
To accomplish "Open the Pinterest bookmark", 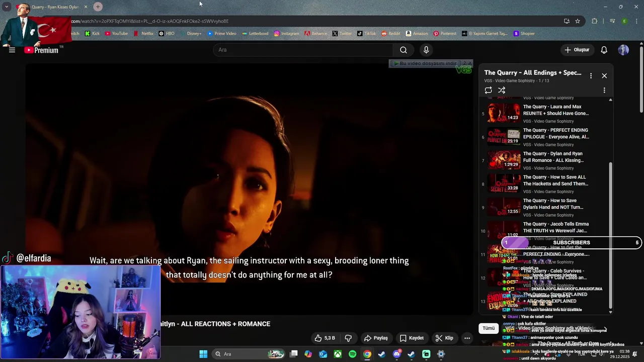I will click(x=445, y=34).
